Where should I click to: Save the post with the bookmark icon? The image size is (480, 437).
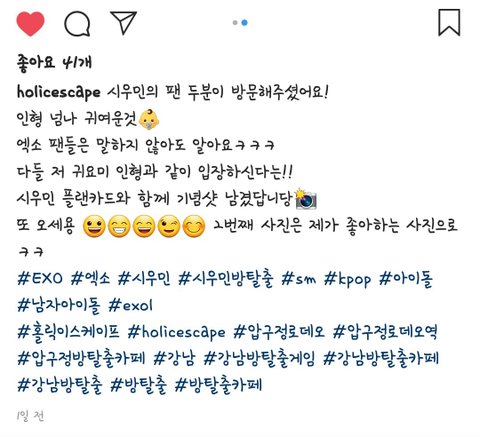(449, 22)
